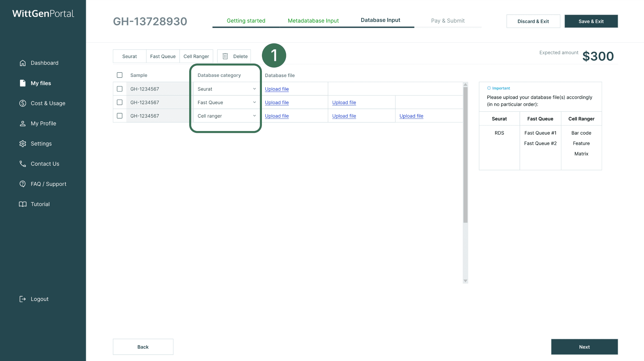Tick the checkbox for the Seurat row
The width and height of the screenshot is (644, 361).
(x=120, y=89)
